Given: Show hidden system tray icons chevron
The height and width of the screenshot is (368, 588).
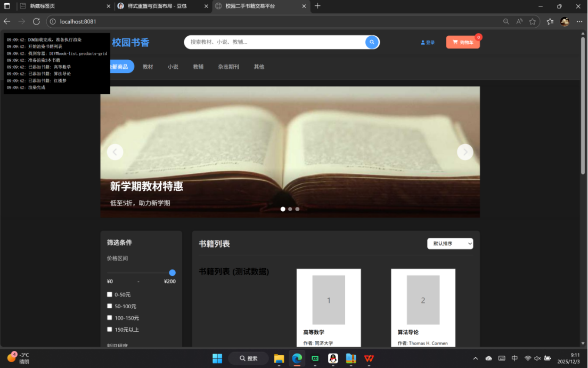Looking at the screenshot, I should tap(476, 358).
